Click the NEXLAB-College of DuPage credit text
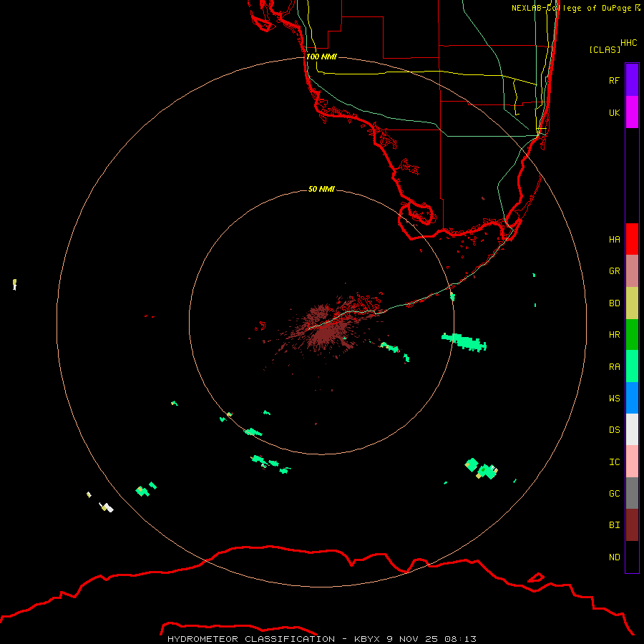The width and height of the screenshot is (644, 644). click(575, 8)
